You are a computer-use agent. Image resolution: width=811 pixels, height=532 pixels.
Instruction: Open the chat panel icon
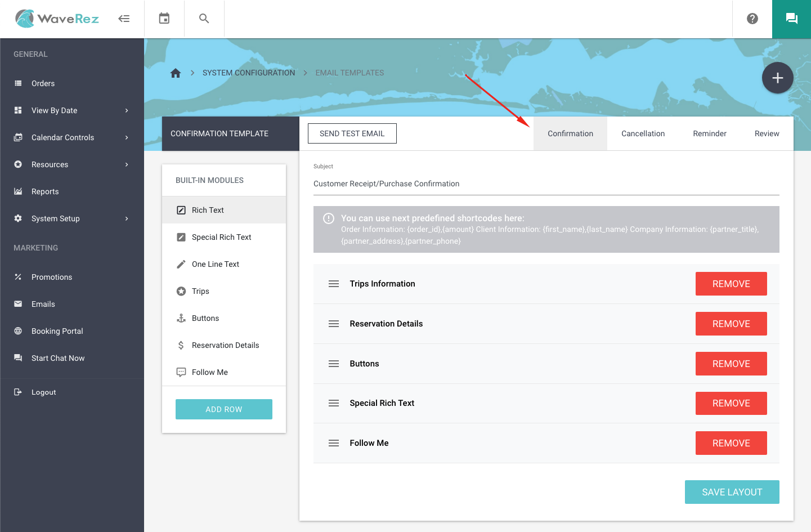791,19
